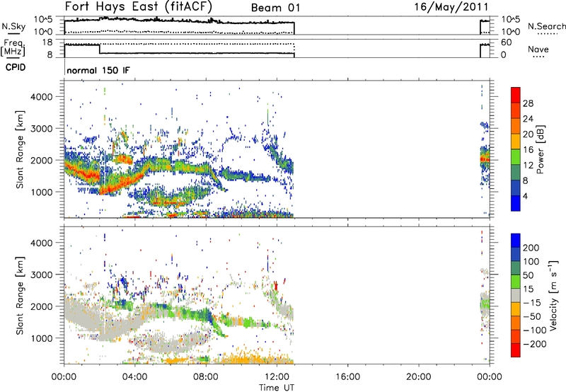Click the light green 12-16 dB power swatch
Screen dimensions: 566x392
coord(516,157)
